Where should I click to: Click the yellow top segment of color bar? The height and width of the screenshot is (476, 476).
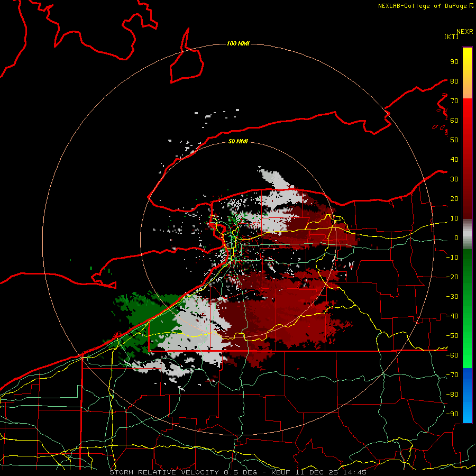(x=467, y=73)
